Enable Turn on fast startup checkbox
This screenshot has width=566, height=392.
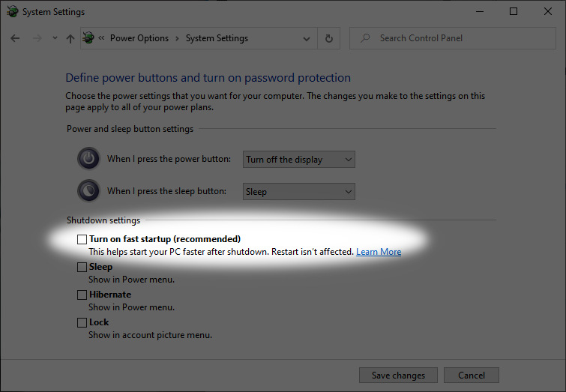coord(82,239)
